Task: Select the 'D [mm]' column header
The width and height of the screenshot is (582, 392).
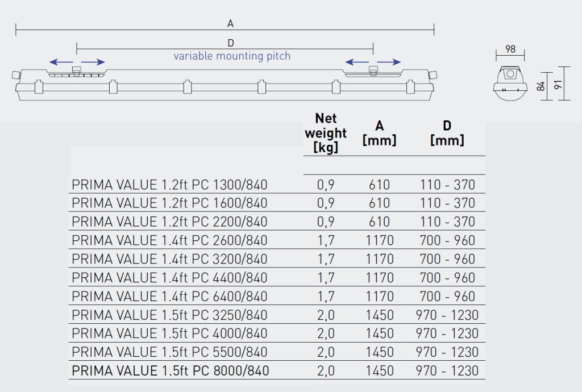Action: pos(447,133)
